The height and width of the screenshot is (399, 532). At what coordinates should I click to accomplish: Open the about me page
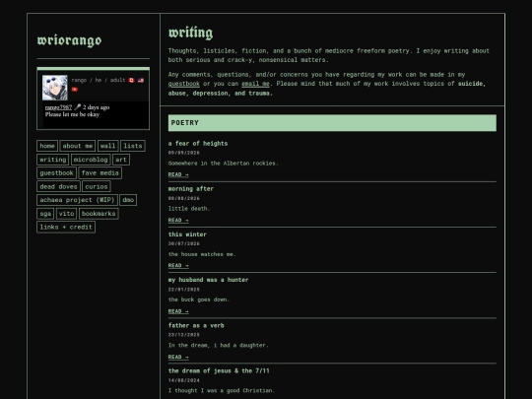78,146
